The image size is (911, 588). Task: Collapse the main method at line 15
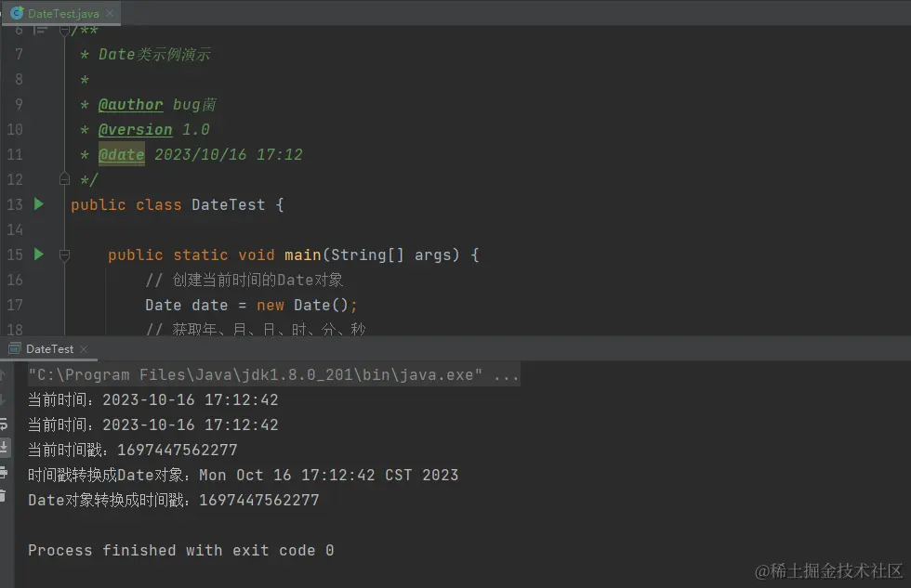64,255
